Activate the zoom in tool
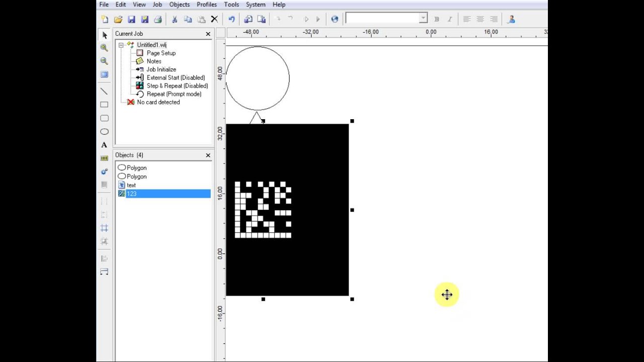 (x=104, y=48)
